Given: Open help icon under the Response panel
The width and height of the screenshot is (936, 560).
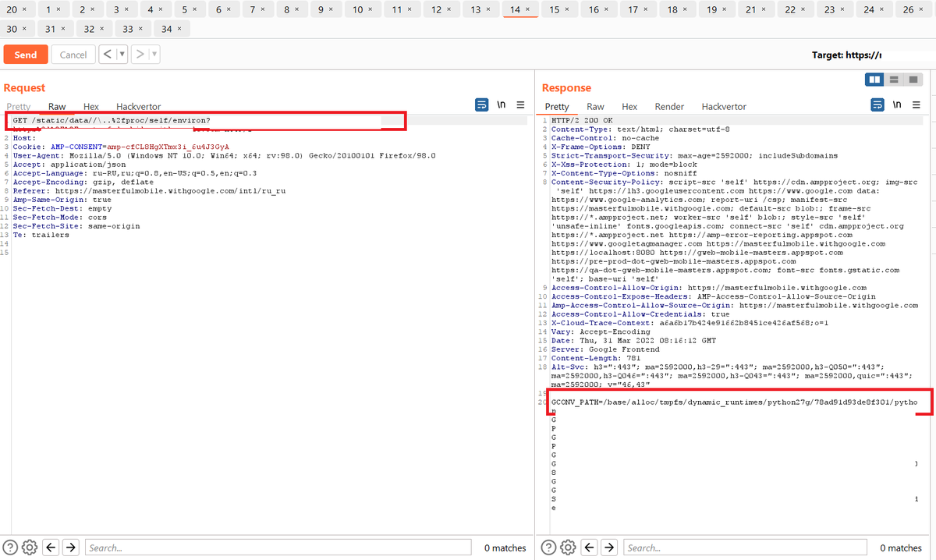Looking at the screenshot, I should pyautogui.click(x=549, y=548).
